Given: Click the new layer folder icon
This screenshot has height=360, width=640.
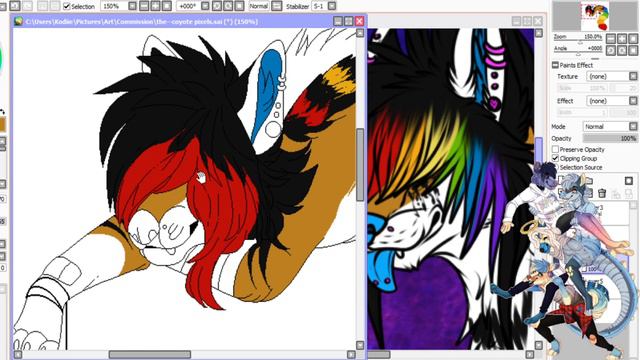Looking at the screenshot, I should [589, 180].
